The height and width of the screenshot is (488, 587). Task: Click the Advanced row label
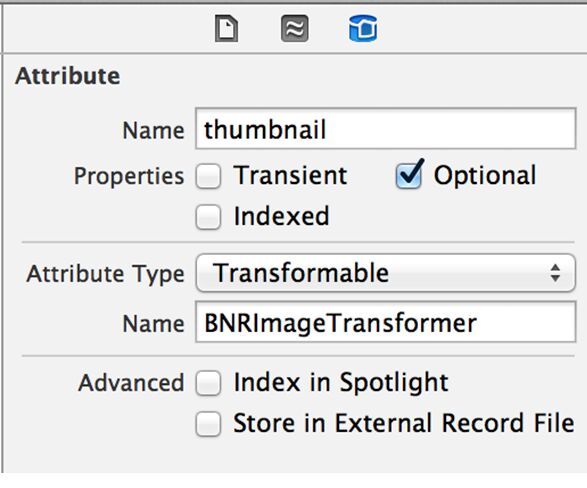131,383
